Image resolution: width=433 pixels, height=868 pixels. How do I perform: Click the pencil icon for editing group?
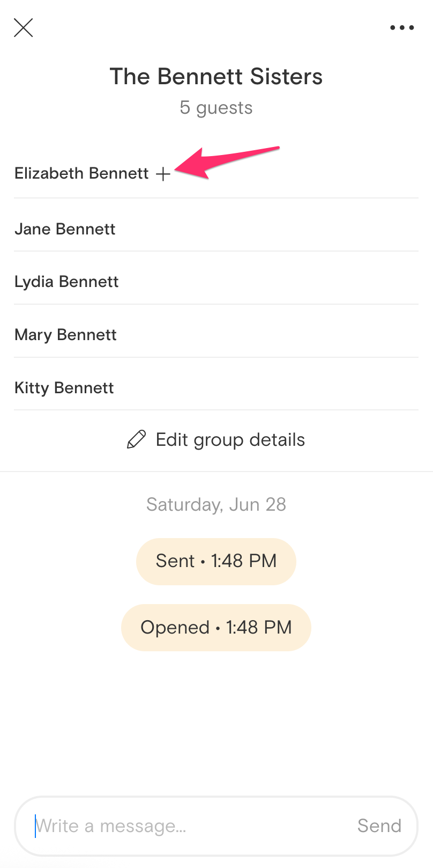tap(136, 440)
